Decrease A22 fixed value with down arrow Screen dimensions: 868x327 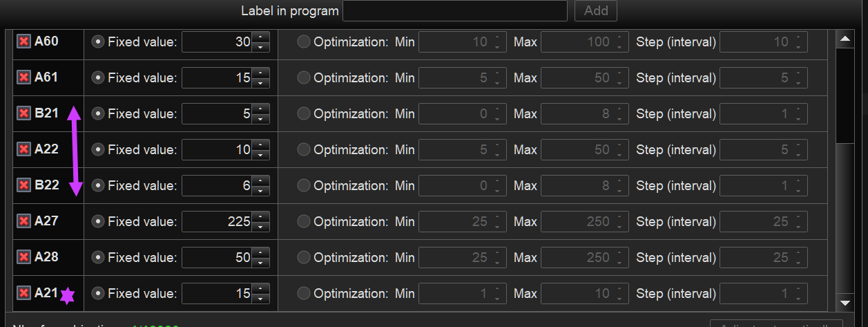click(260, 155)
